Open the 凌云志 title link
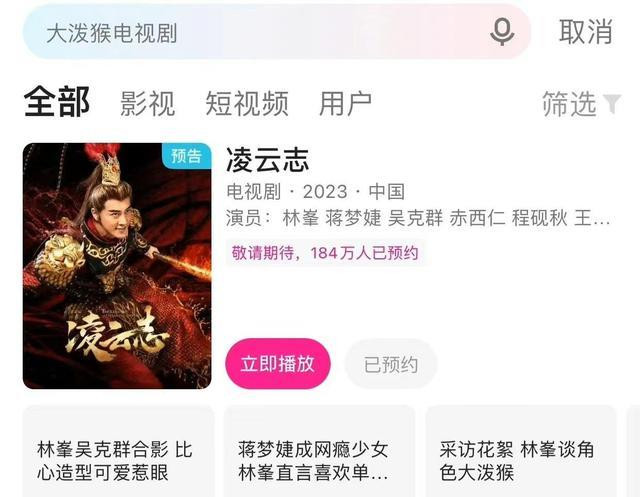The width and height of the screenshot is (640, 497). [x=268, y=160]
